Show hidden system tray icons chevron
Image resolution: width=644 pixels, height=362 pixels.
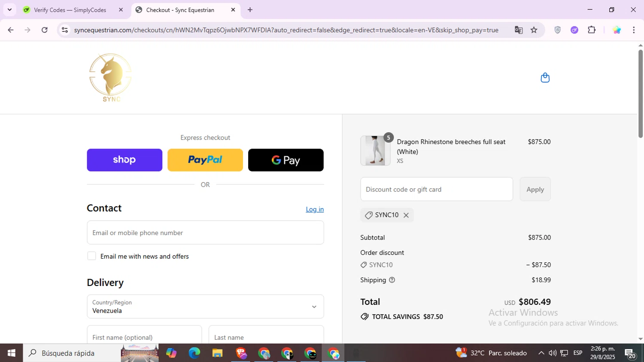[541, 353]
